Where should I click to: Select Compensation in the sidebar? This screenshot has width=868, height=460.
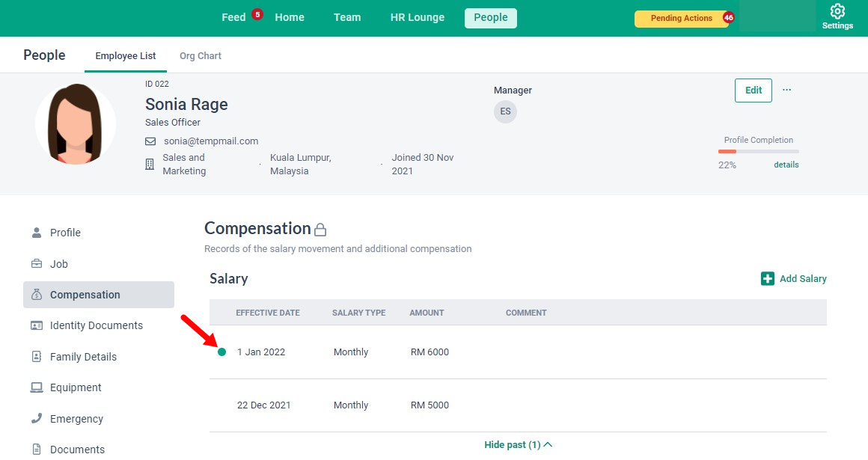point(99,295)
